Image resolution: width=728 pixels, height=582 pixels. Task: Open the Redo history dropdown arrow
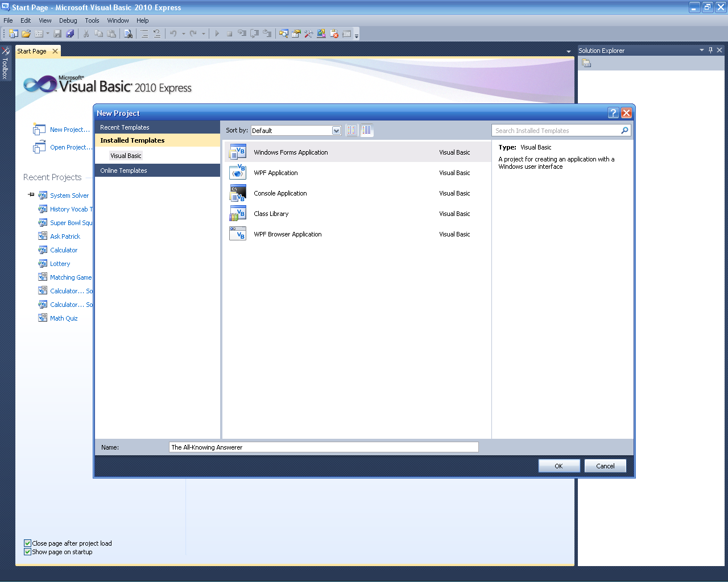pyautogui.click(x=203, y=34)
